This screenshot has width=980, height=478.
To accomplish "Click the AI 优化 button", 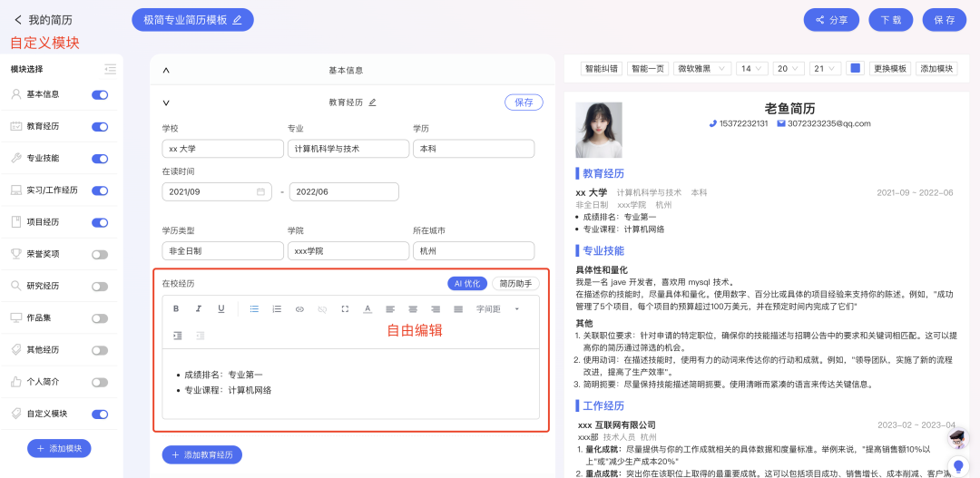I will click(467, 284).
